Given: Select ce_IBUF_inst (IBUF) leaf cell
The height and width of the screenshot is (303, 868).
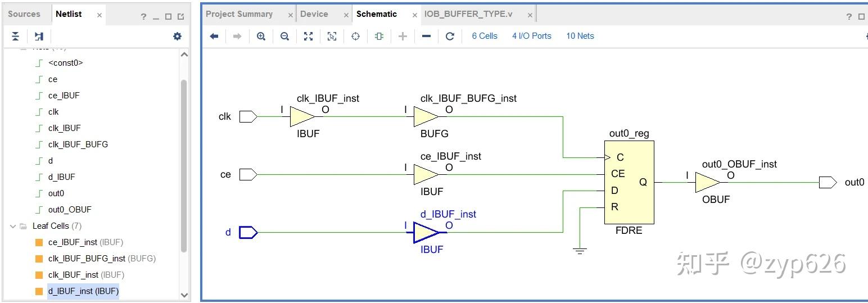Looking at the screenshot, I should (85, 242).
